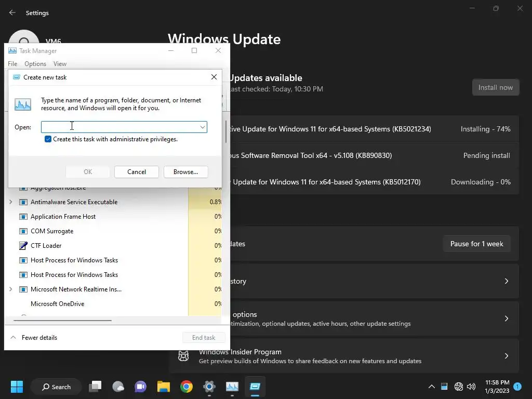Click the network globe tray icon
The image size is (532, 399).
coord(458,387)
